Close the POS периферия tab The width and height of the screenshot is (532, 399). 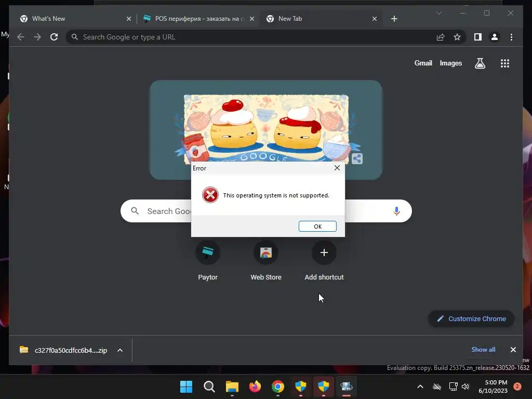click(252, 19)
